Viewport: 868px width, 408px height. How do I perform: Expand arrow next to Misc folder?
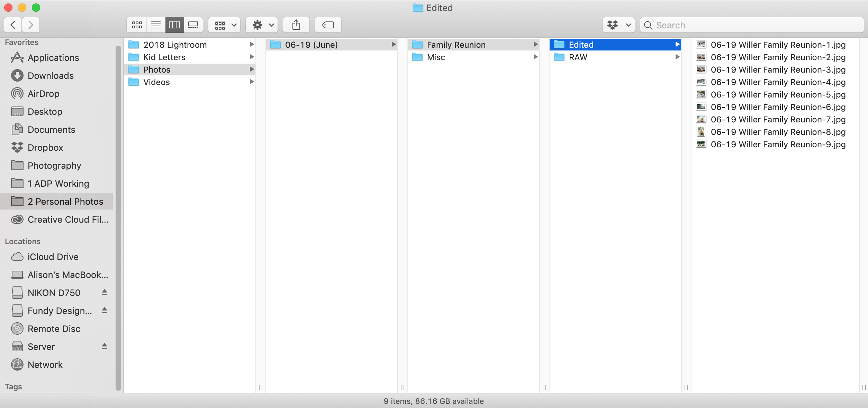point(535,57)
